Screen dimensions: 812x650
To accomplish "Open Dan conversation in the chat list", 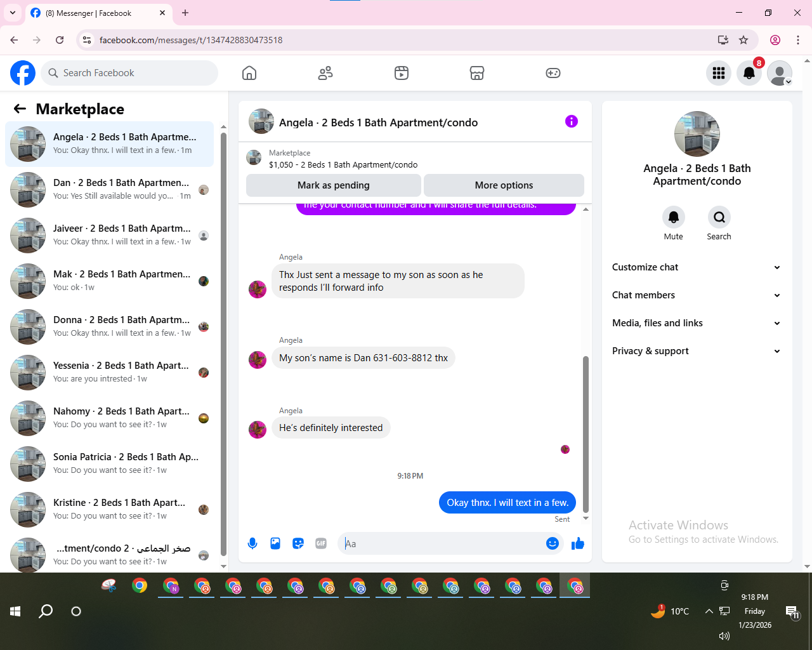I will click(x=110, y=190).
